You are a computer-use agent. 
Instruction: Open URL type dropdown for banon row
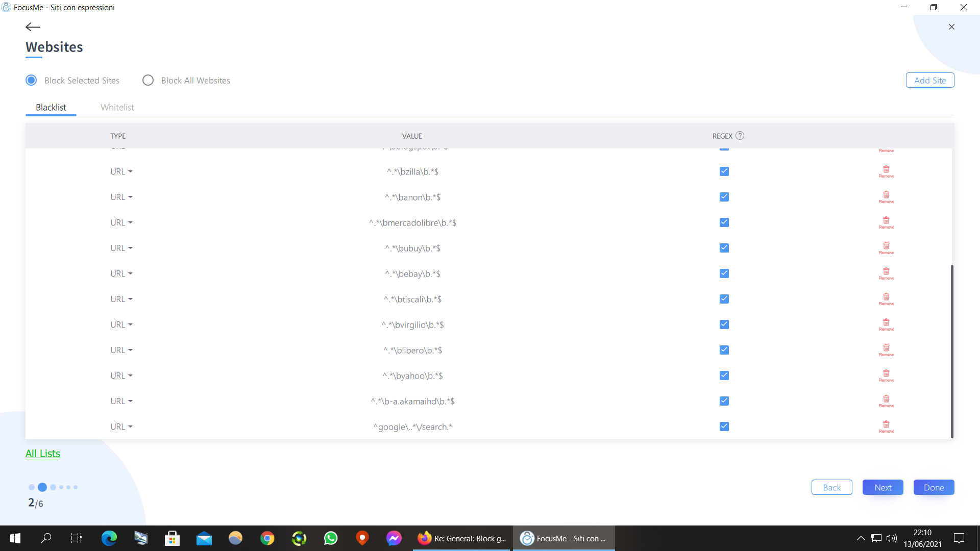pos(121,197)
